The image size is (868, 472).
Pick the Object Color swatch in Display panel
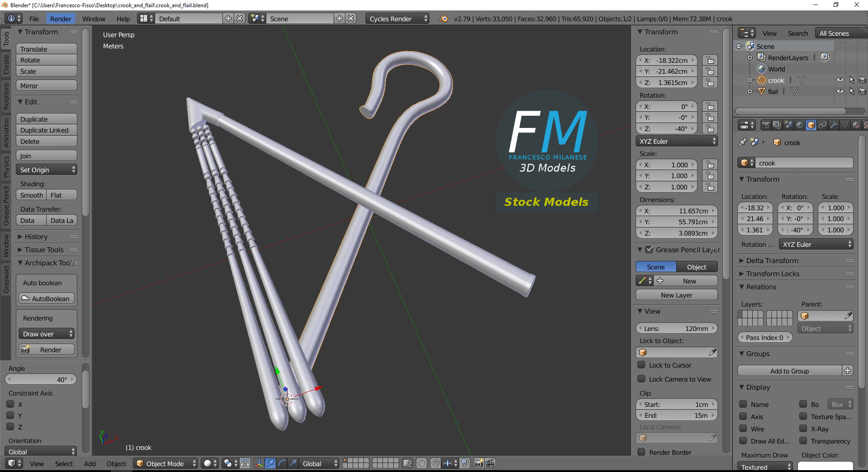point(827,467)
